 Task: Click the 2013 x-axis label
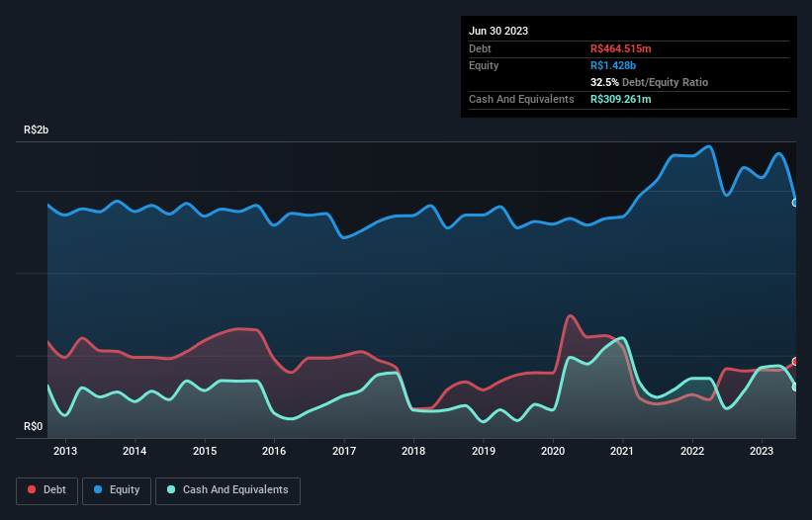tap(65, 451)
